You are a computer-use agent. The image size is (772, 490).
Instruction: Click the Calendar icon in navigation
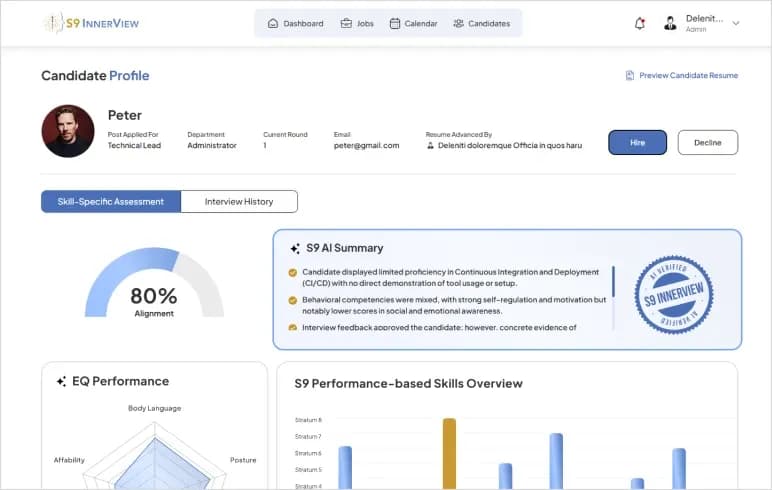(x=394, y=23)
